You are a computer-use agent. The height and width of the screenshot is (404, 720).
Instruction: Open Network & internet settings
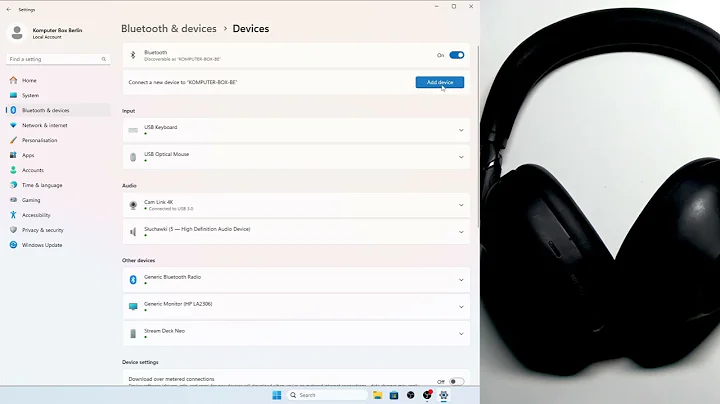click(x=58, y=125)
